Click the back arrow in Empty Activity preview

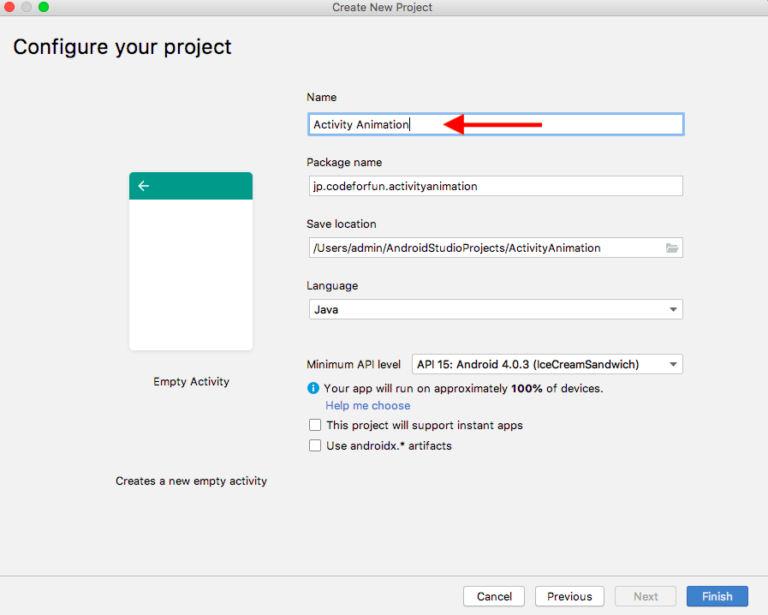coord(144,186)
